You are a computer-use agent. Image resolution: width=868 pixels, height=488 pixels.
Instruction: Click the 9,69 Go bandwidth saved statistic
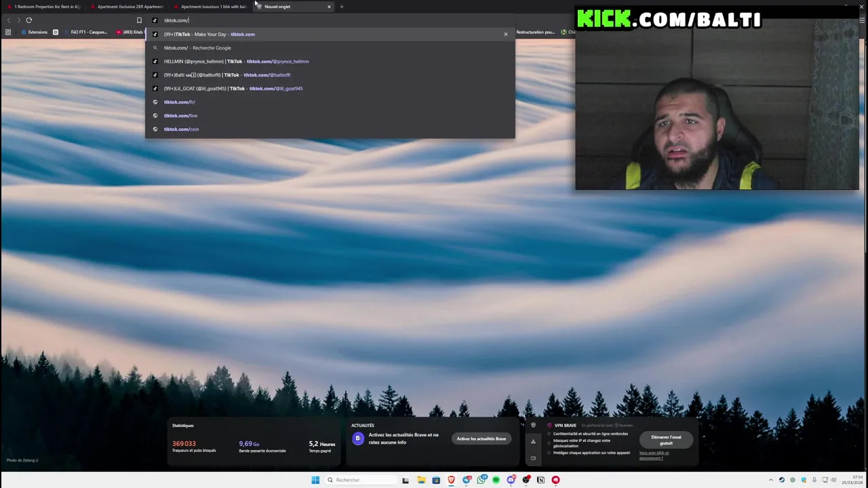262,446
